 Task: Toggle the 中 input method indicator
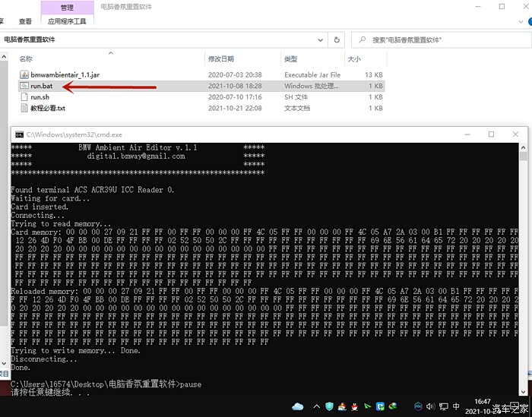[x=455, y=406]
